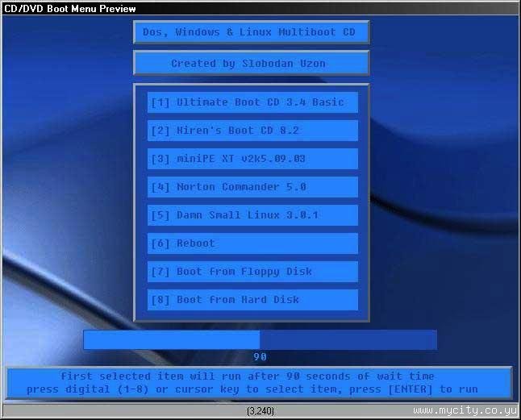Click the wait time instruction line
Screen dimensions: 521x420
point(248,376)
